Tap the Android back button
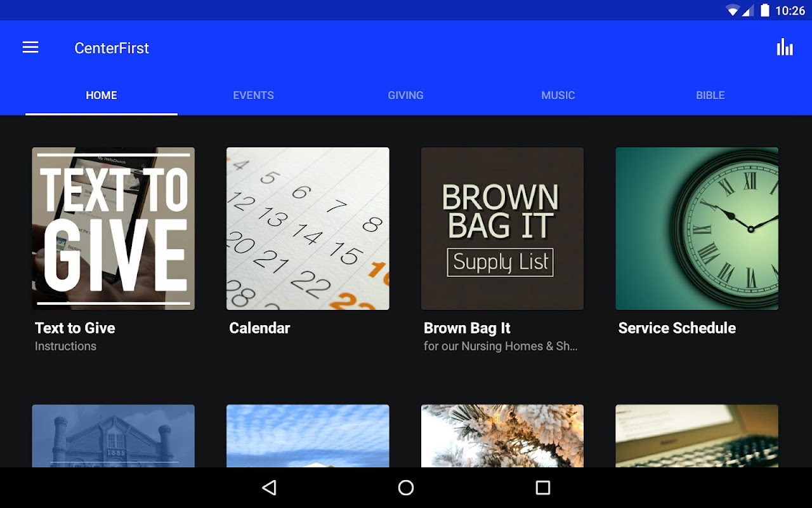 [270, 488]
